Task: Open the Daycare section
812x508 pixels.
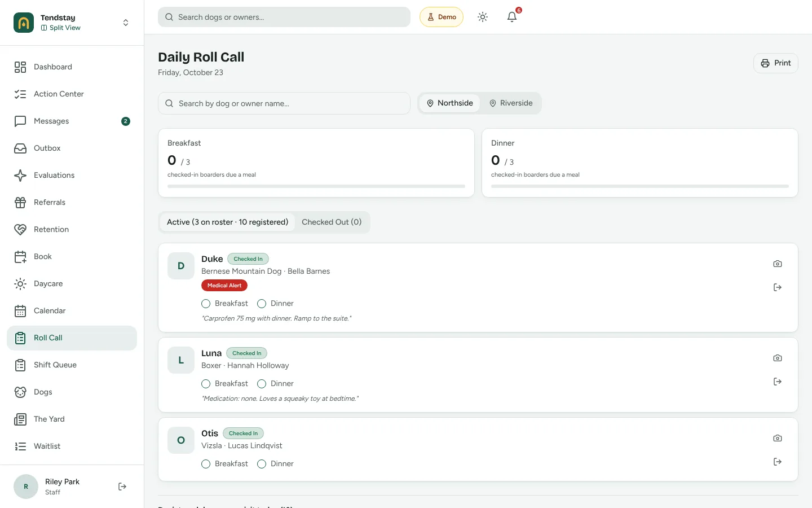Action: point(72,284)
